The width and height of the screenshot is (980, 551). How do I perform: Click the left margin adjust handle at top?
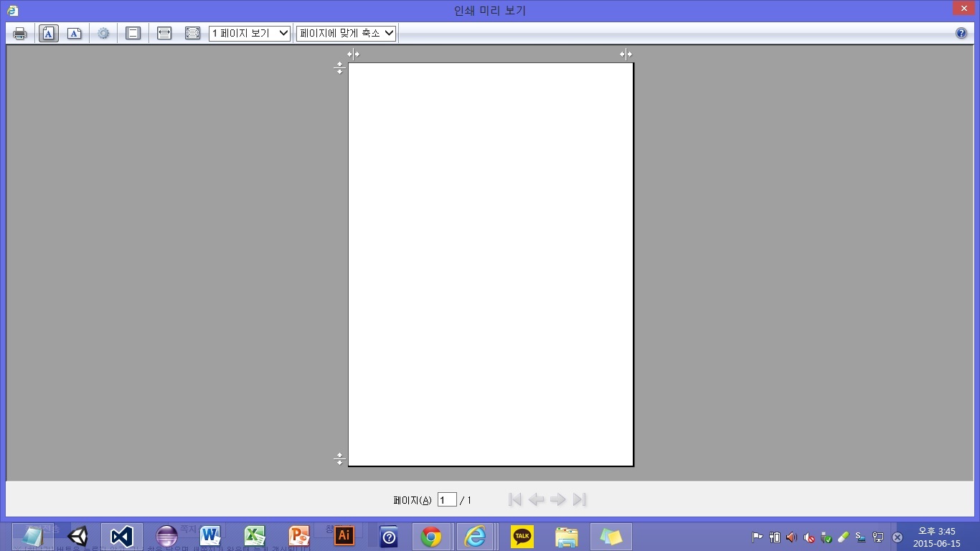pyautogui.click(x=353, y=55)
